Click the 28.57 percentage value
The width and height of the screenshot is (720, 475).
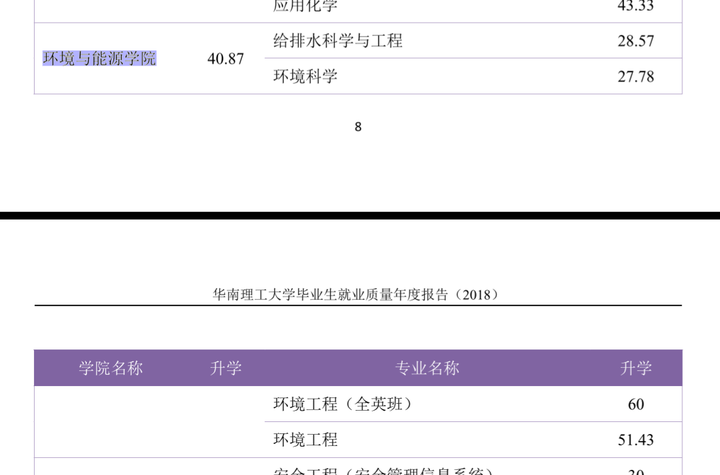click(635, 41)
